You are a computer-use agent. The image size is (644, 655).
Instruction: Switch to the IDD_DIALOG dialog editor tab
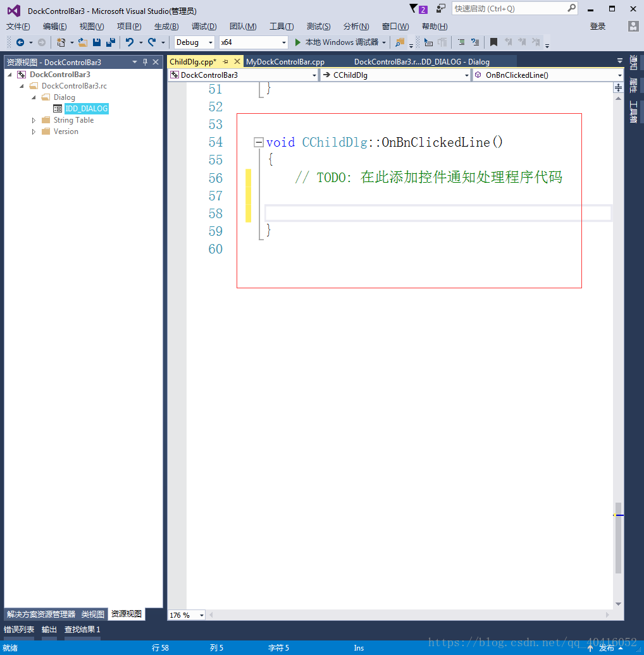pos(422,62)
